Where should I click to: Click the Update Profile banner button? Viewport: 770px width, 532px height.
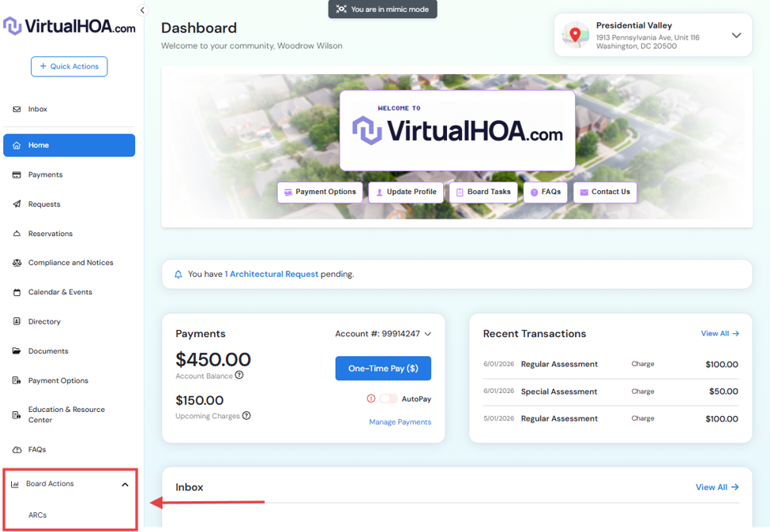(x=406, y=192)
